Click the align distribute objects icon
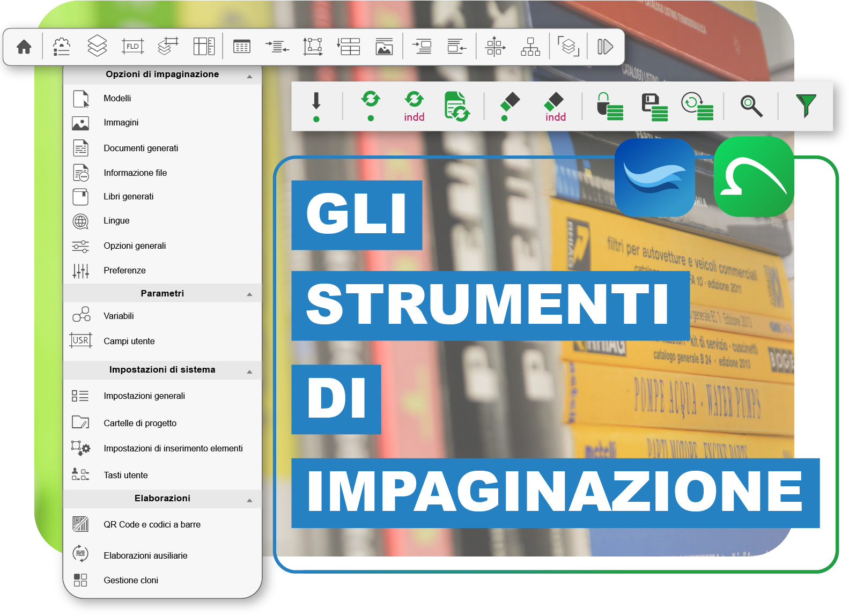Screen dimensions: 849x616 (495, 47)
